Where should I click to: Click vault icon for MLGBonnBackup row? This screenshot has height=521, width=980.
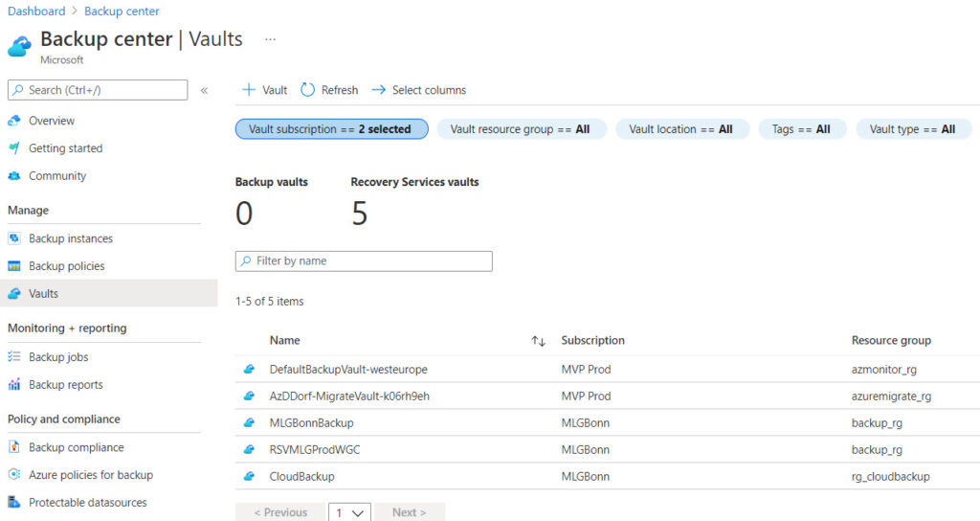pyautogui.click(x=250, y=422)
